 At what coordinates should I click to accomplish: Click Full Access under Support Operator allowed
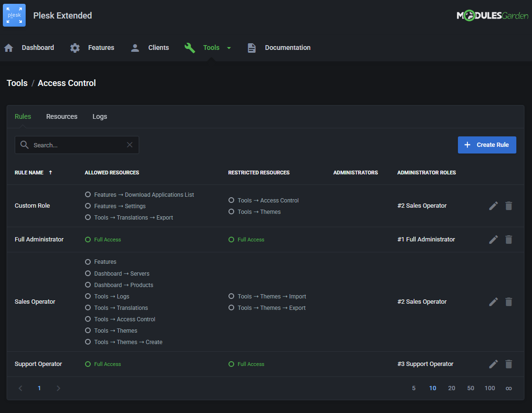coord(107,364)
